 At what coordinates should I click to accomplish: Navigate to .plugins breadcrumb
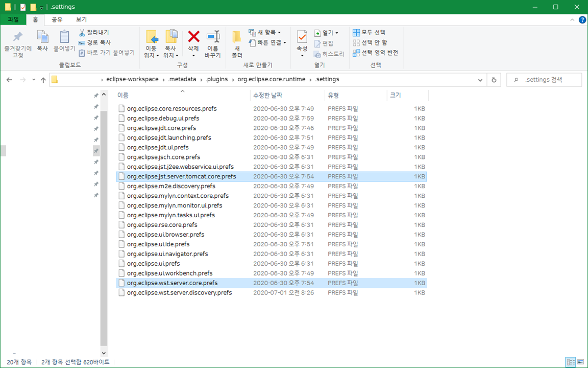(217, 79)
